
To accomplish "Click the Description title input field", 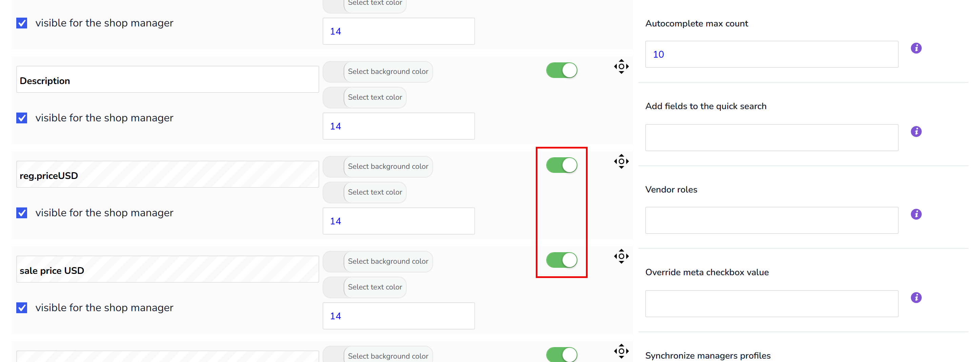I will pos(167,80).
